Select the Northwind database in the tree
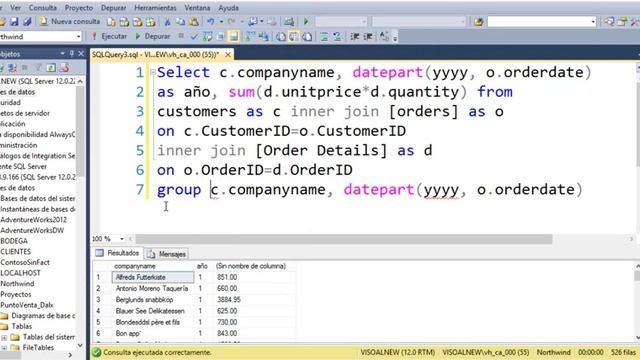The height and width of the screenshot is (360, 640). click(17, 284)
